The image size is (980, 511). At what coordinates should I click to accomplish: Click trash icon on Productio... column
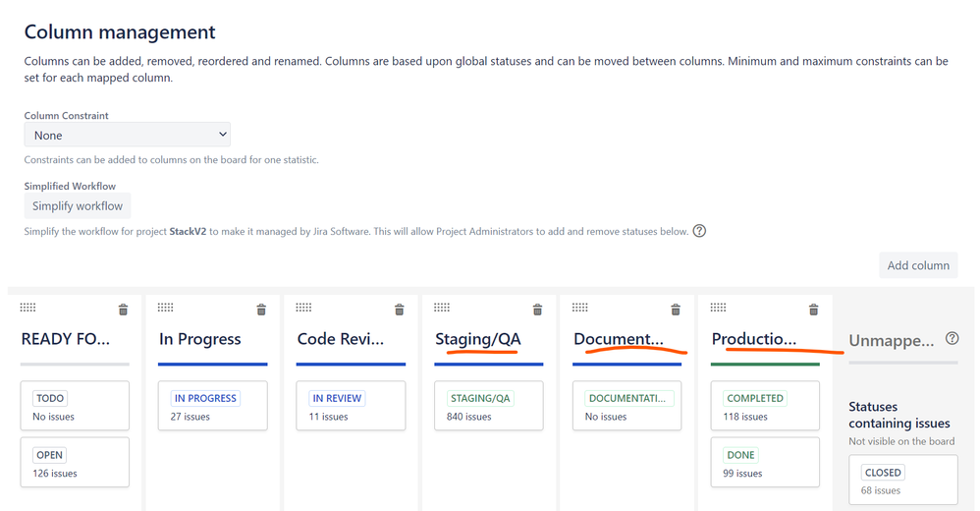[814, 310]
